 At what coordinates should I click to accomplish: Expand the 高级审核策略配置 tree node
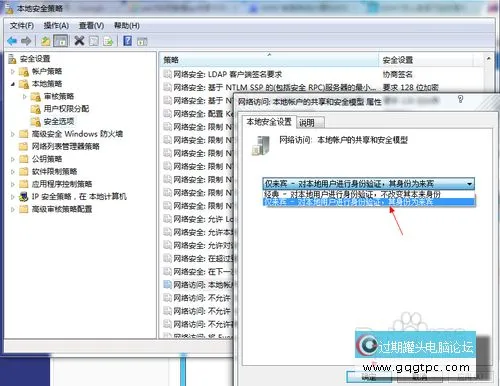point(13,209)
